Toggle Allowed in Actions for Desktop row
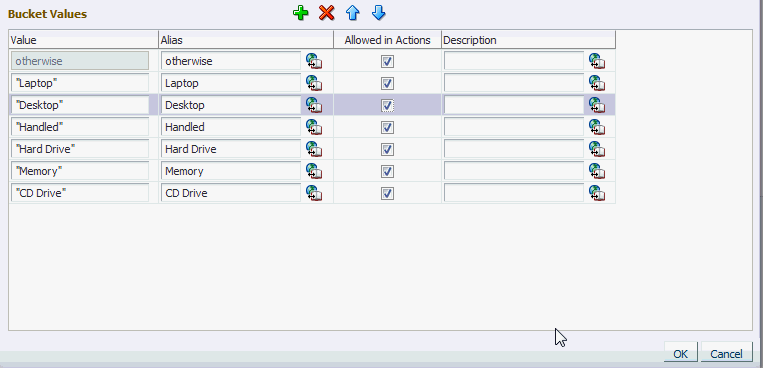Image resolution: width=763 pixels, height=368 pixels. pos(387,106)
